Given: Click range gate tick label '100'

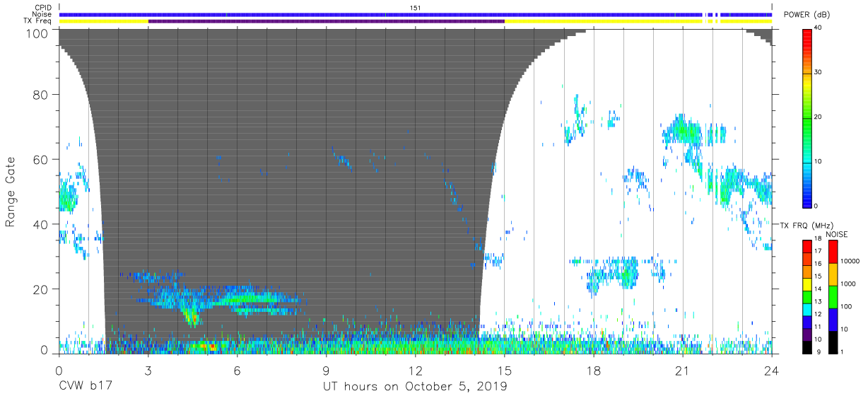Looking at the screenshot, I should [x=37, y=33].
